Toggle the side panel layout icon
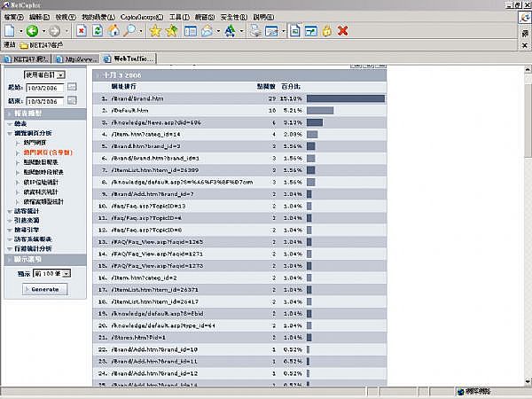The image size is (532, 399). pos(190,31)
